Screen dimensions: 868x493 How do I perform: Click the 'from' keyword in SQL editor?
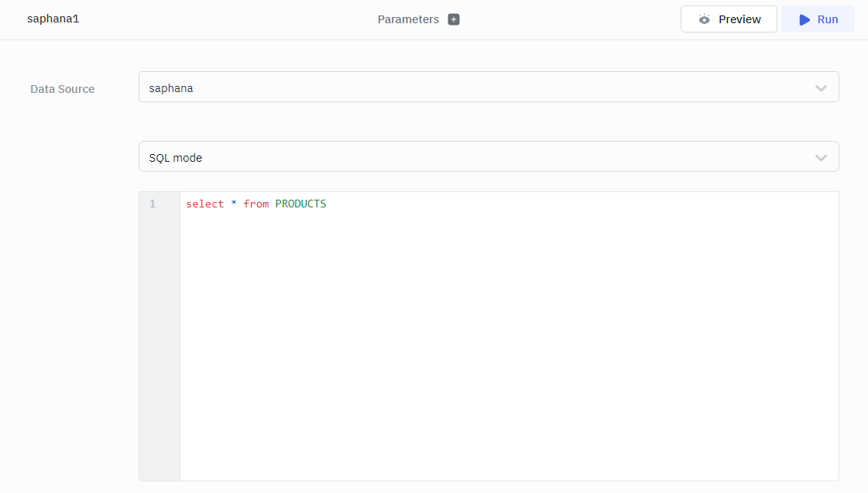pyautogui.click(x=256, y=204)
